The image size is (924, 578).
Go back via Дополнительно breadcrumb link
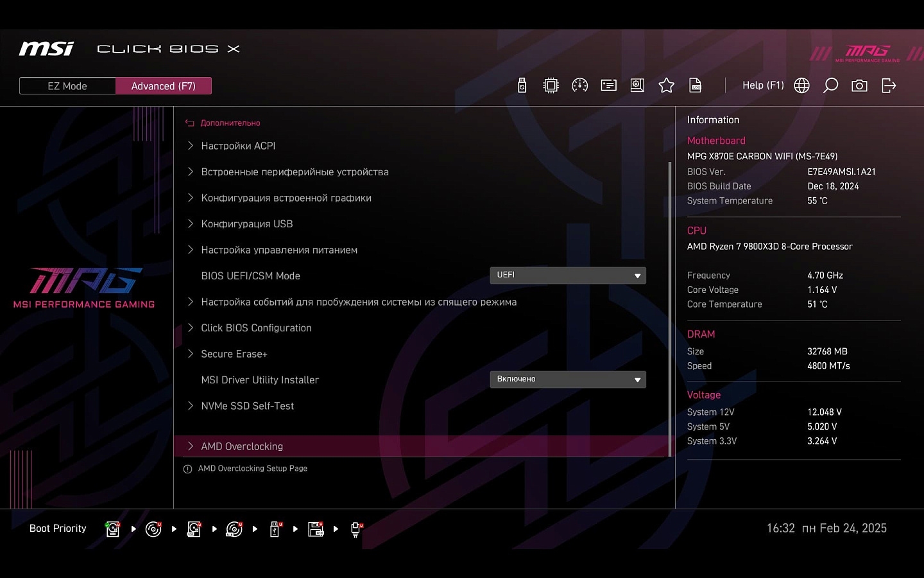pyautogui.click(x=230, y=123)
